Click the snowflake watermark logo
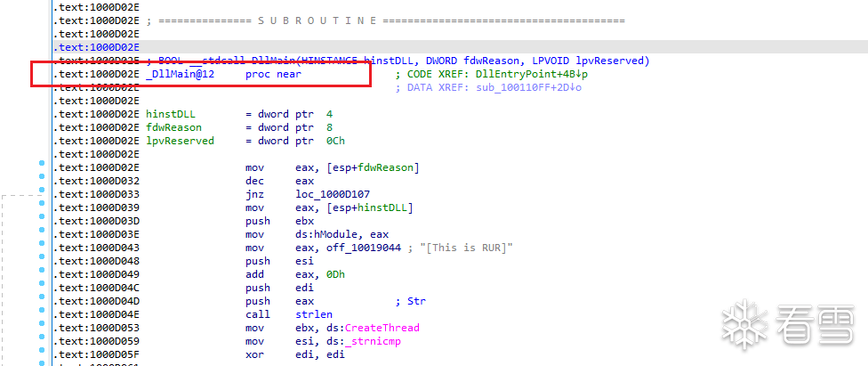The image size is (868, 366). (744, 324)
